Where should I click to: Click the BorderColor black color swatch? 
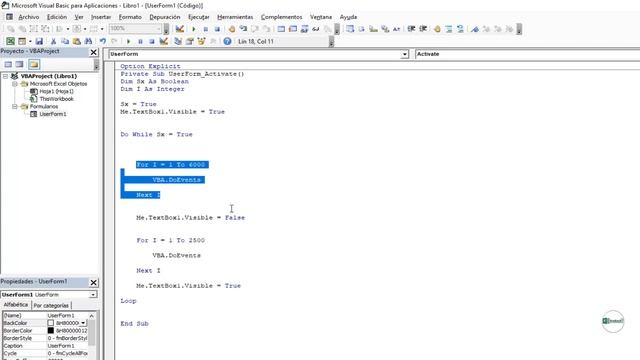click(x=51, y=331)
